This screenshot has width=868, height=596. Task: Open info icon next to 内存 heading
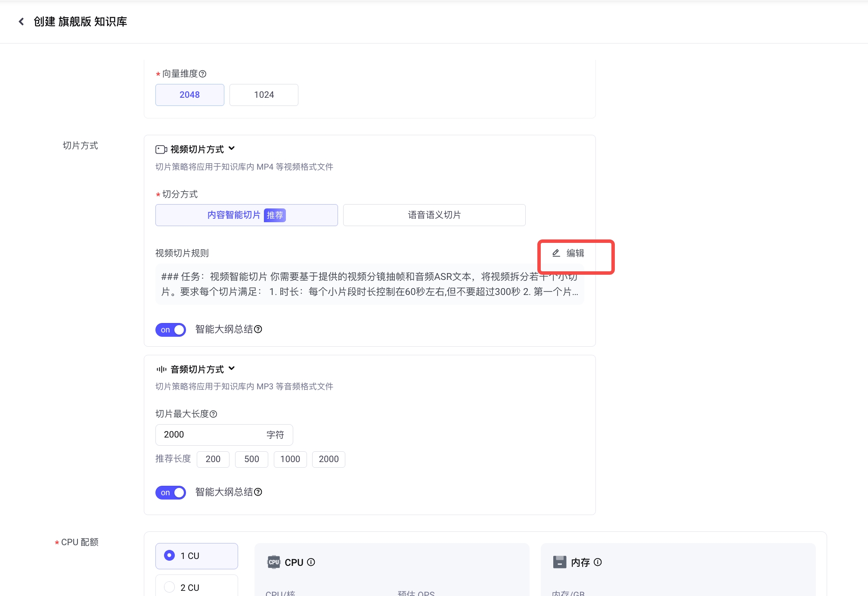click(x=598, y=562)
